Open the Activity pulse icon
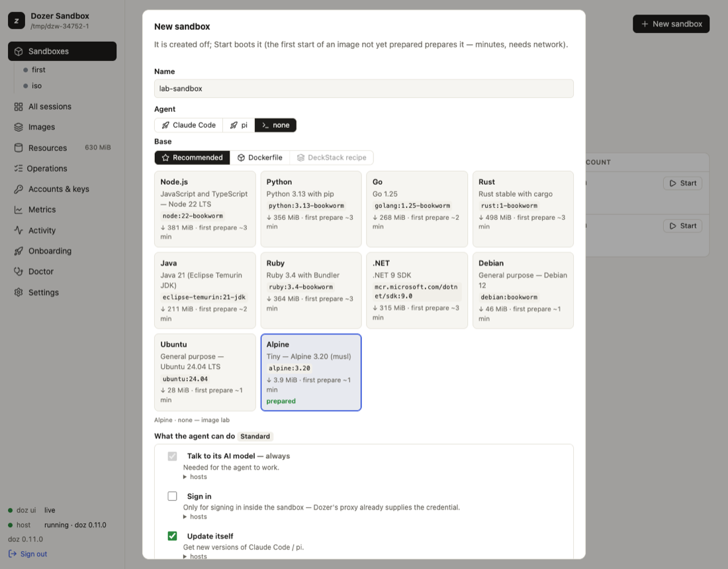Screen dimensions: 728x569 point(19,230)
